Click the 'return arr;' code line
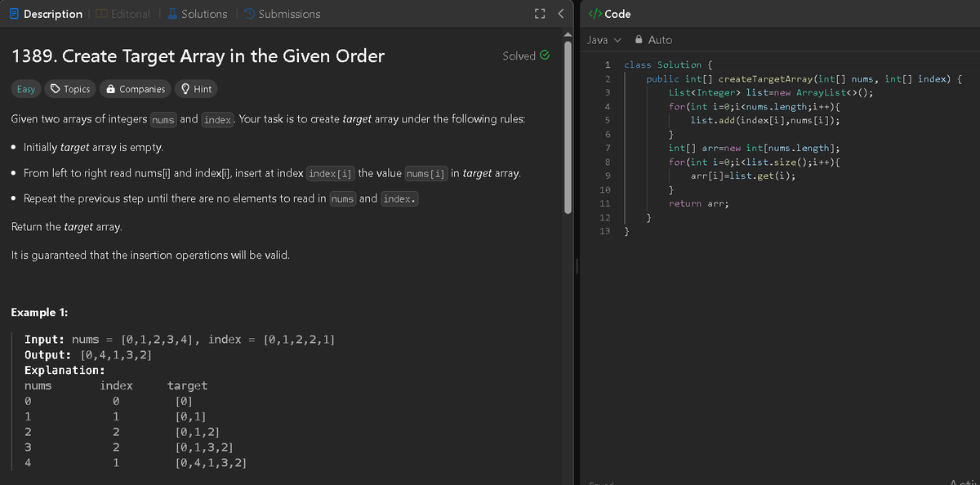 point(698,203)
